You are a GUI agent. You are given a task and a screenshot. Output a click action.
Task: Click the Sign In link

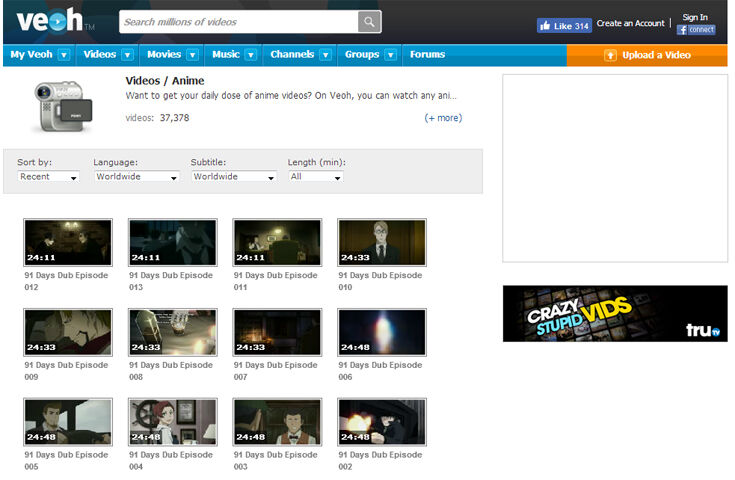coord(695,17)
